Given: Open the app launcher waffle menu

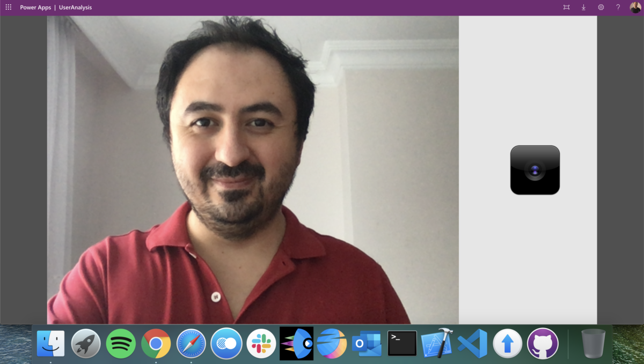Looking at the screenshot, I should pos(8,7).
